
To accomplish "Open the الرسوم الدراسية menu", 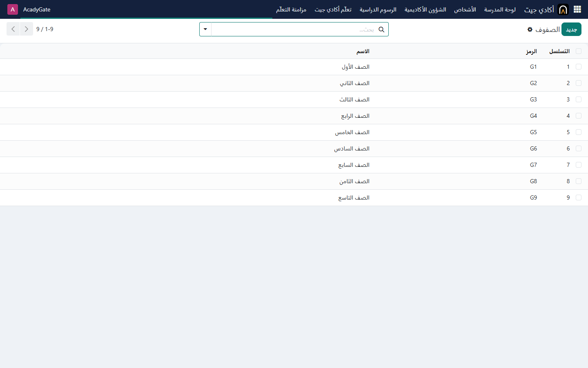I will [x=378, y=9].
